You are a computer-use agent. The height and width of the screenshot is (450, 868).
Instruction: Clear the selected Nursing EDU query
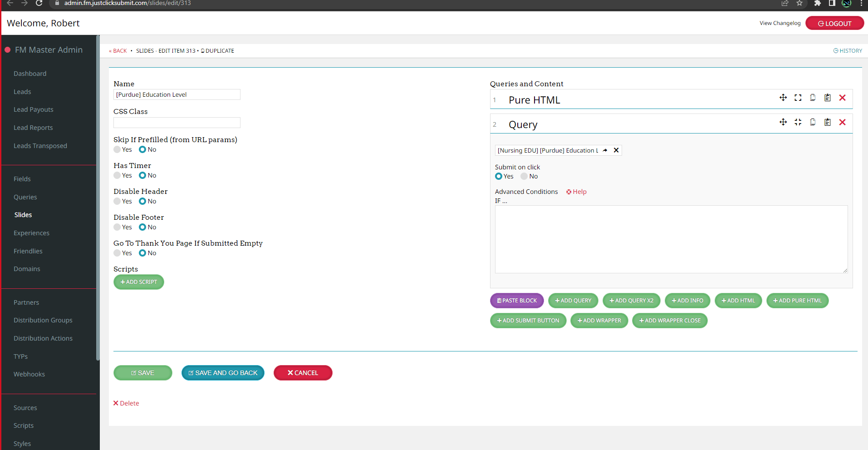pyautogui.click(x=616, y=150)
